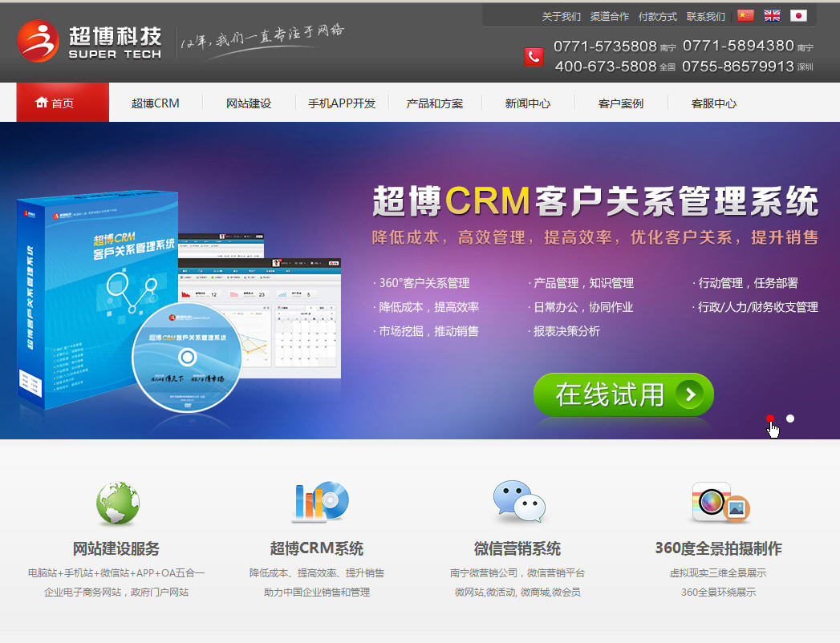
Task: Click the 360 panorama camera icon
Action: (719, 503)
